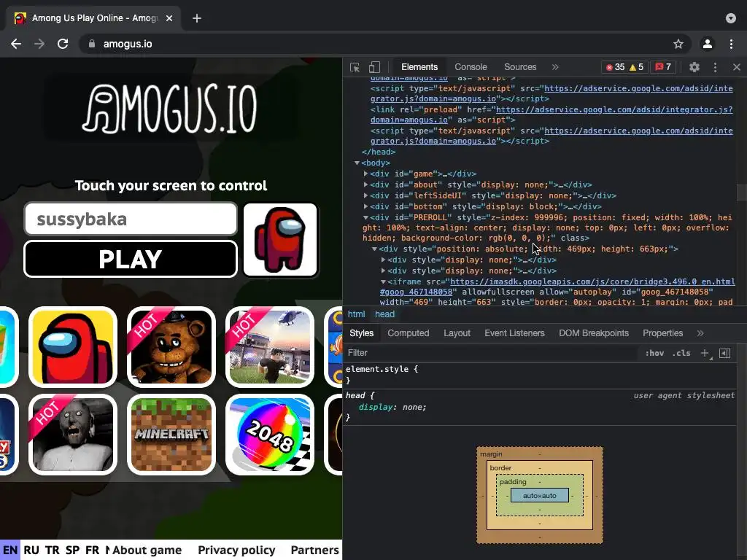Open the Partners link
The height and width of the screenshot is (560, 747).
(x=315, y=550)
